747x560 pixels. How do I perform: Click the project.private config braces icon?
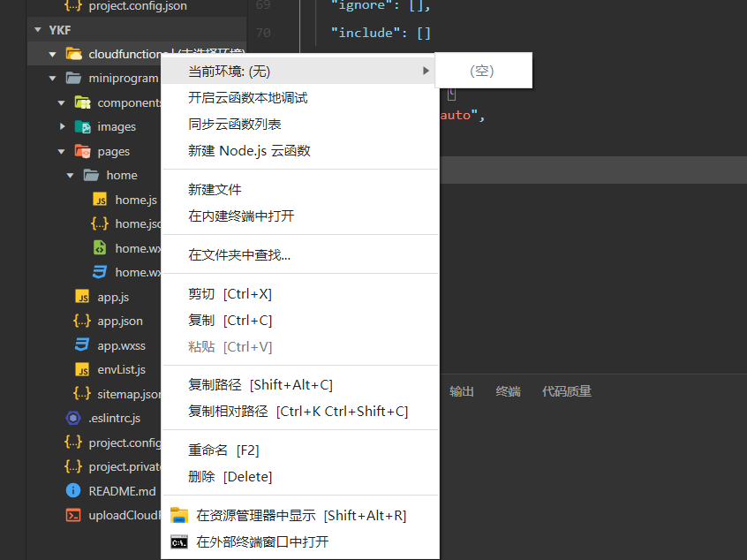(x=73, y=466)
